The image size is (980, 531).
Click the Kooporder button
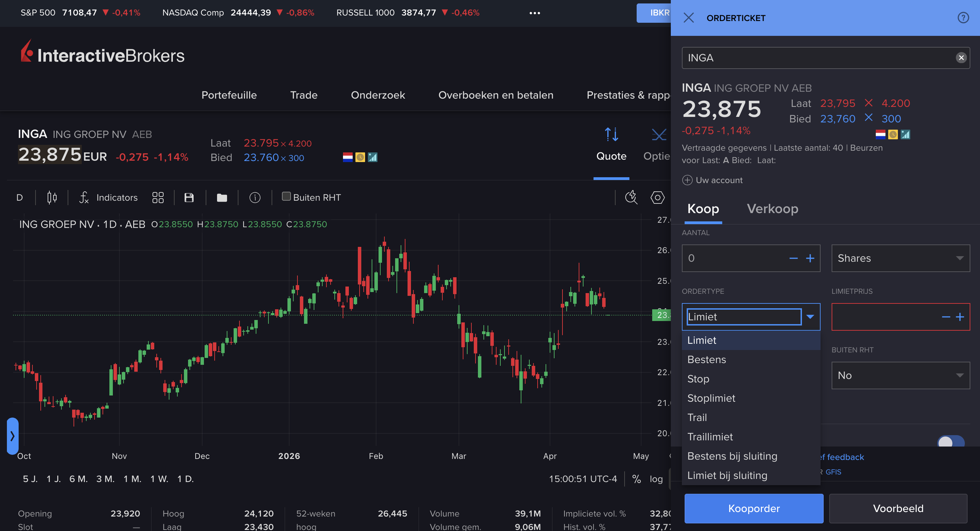tap(754, 509)
